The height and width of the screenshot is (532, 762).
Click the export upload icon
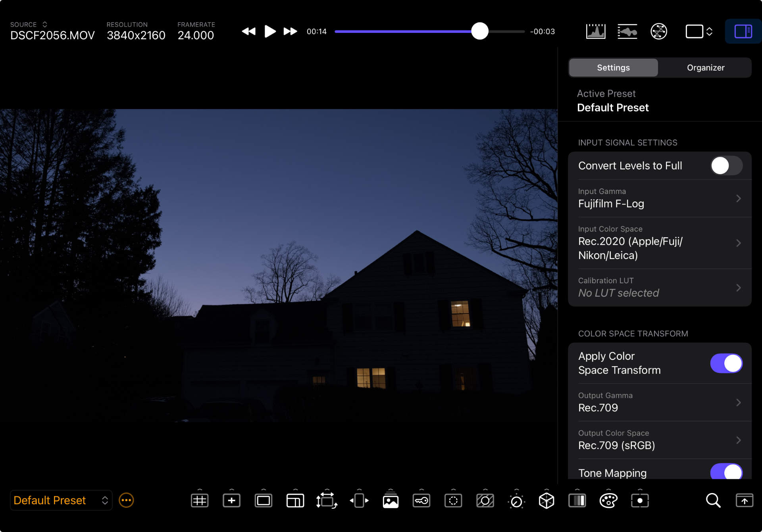tap(744, 501)
